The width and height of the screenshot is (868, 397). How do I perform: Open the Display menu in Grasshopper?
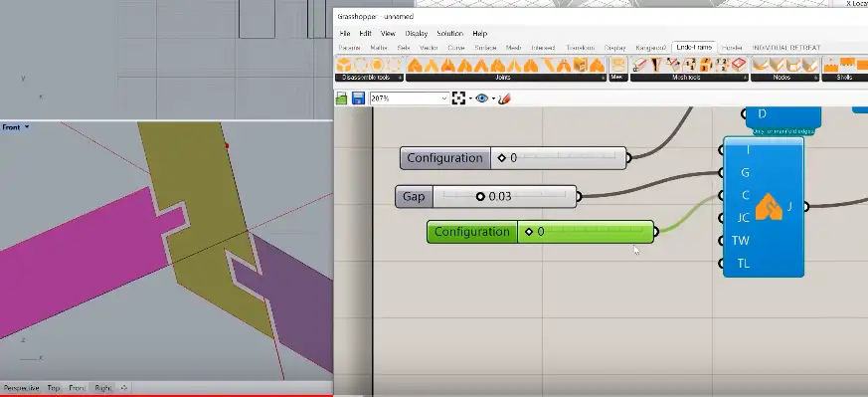tap(417, 33)
